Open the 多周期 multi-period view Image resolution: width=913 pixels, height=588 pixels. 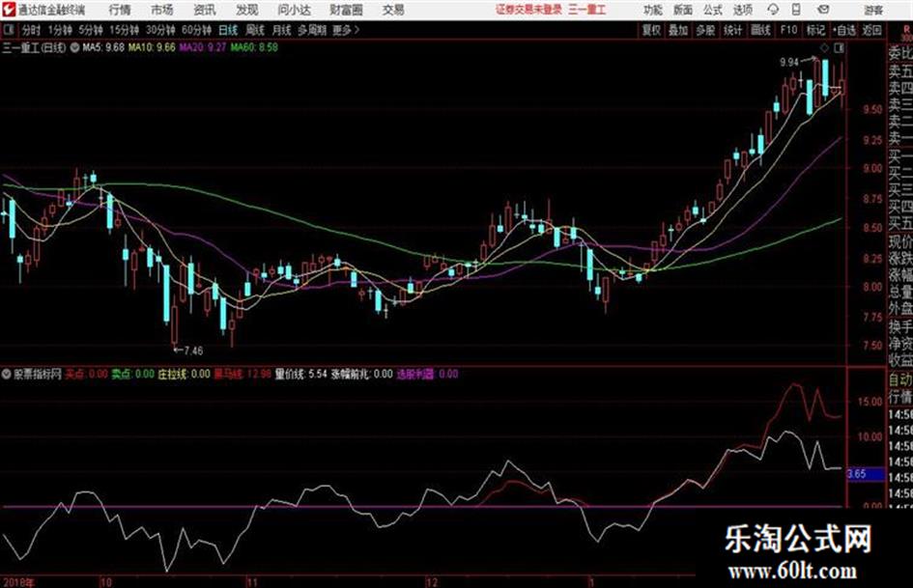click(x=312, y=30)
